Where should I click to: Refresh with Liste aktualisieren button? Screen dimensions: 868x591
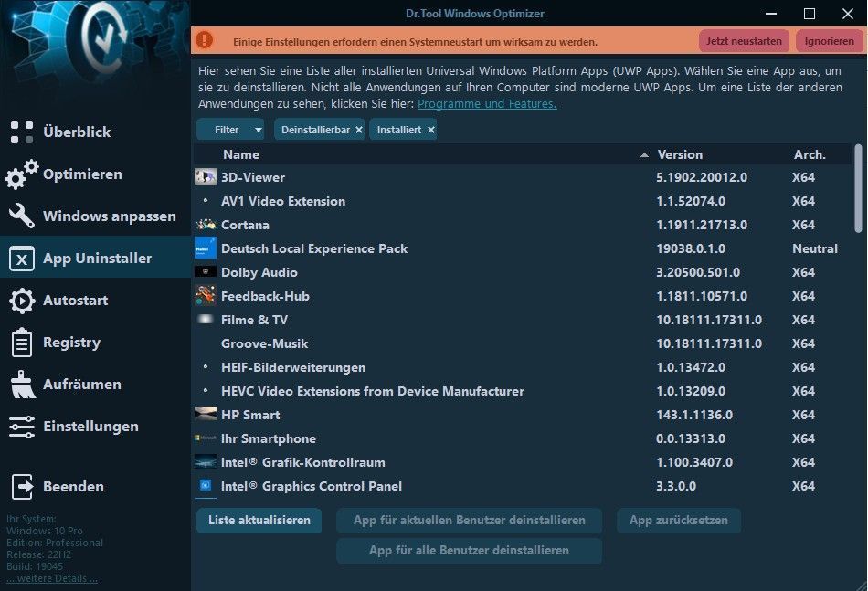259,521
